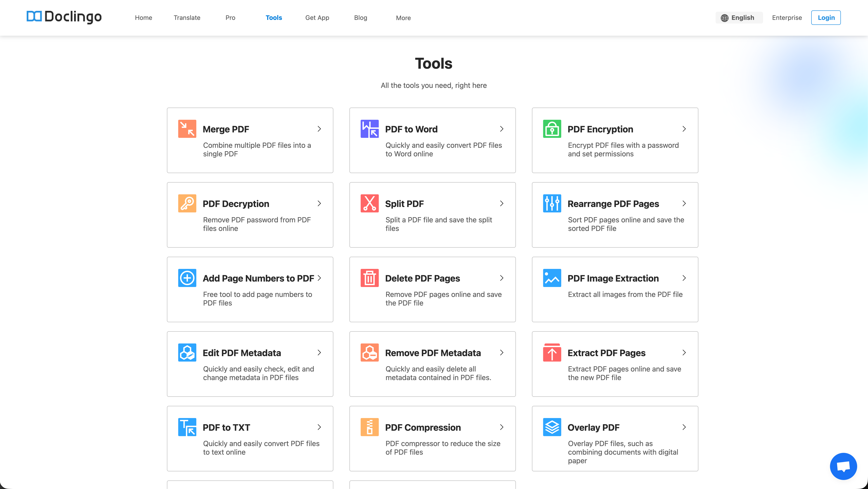The width and height of the screenshot is (868, 489).
Task: Click the PDF Decryption key icon
Action: coord(187,203)
